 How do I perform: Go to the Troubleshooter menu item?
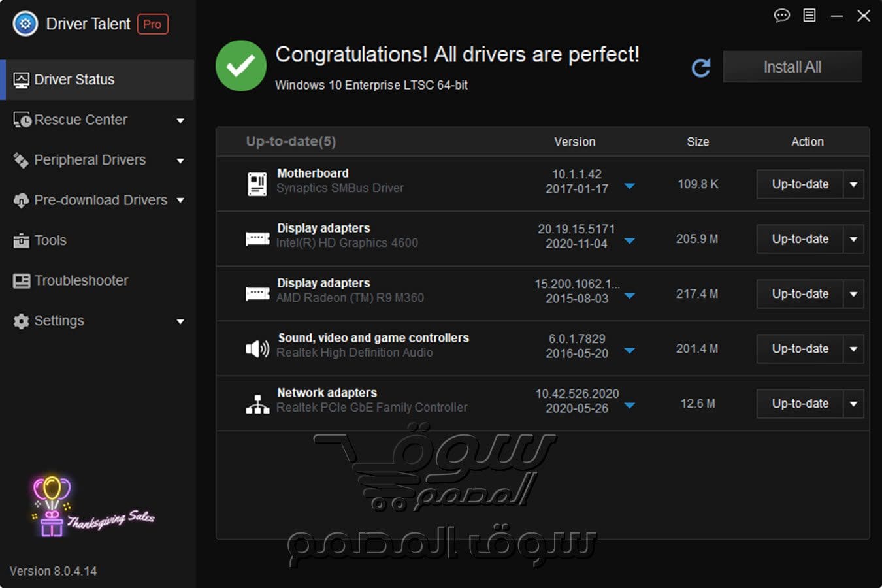[97, 281]
